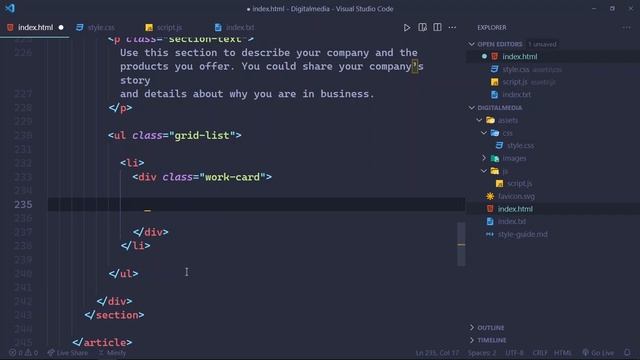Start a Live Share session

[67, 353]
